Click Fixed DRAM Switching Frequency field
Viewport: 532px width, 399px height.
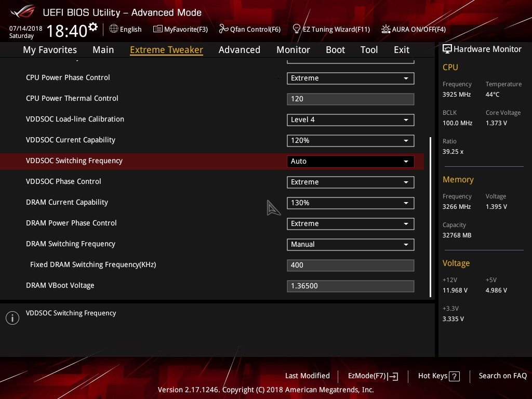[x=351, y=265]
